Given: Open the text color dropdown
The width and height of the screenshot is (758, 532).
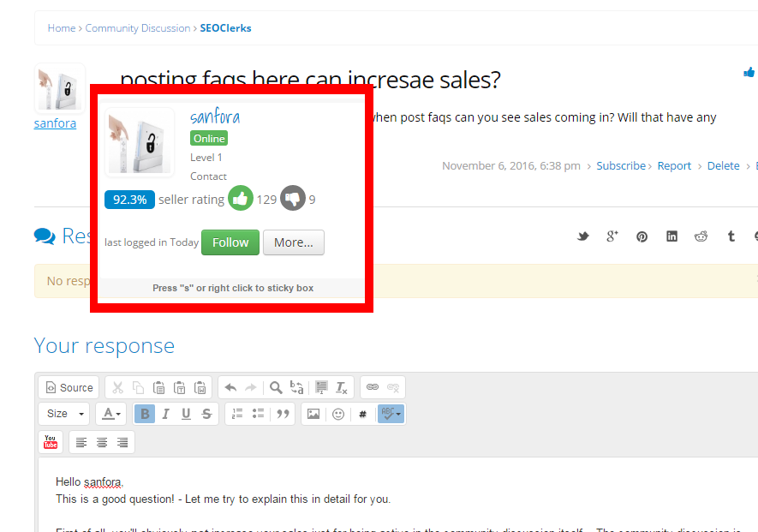Looking at the screenshot, I should point(110,414).
